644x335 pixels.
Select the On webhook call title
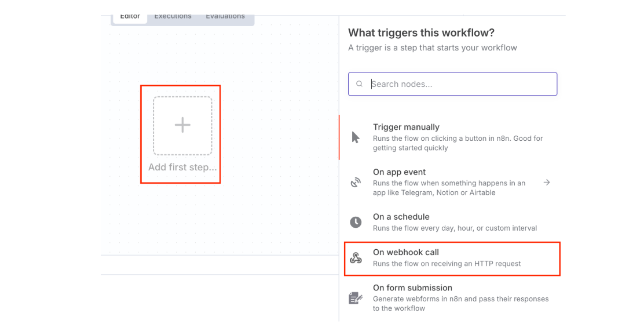click(x=405, y=252)
